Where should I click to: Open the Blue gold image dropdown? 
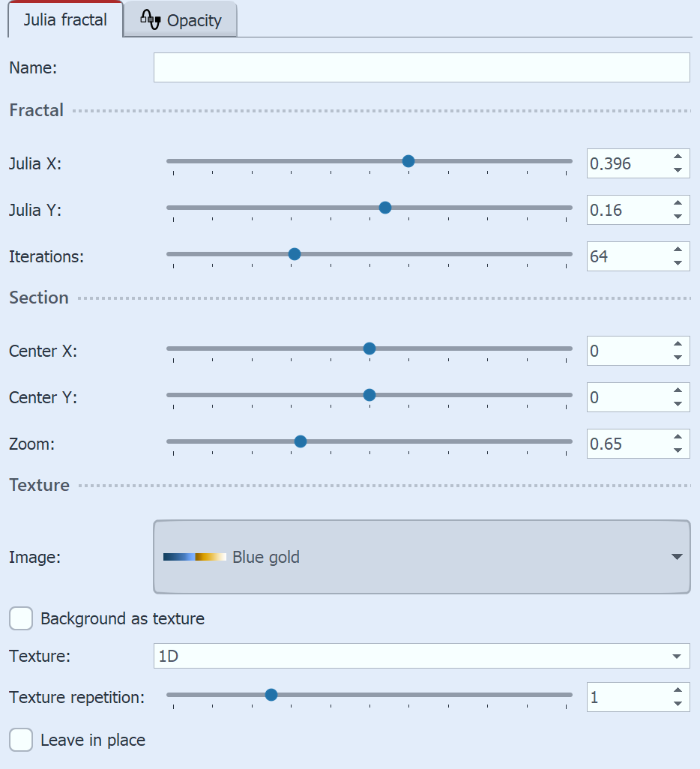[422, 557]
